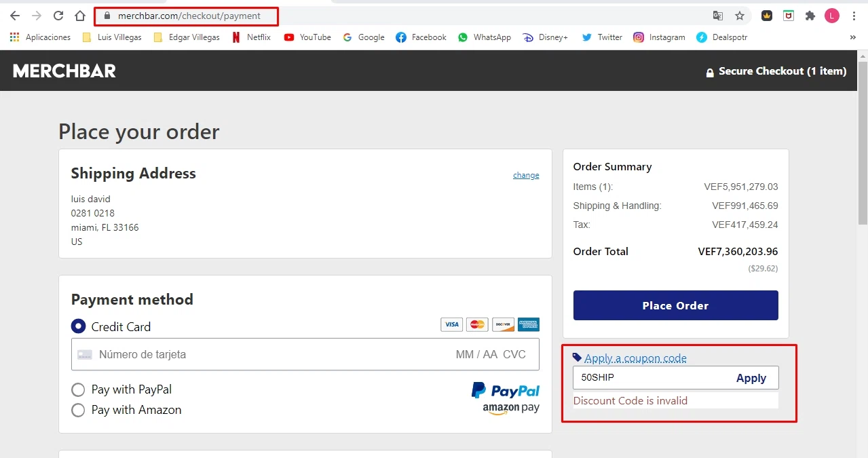This screenshot has width=868, height=458.
Task: Open the Netflix bookmark
Action: tap(251, 37)
